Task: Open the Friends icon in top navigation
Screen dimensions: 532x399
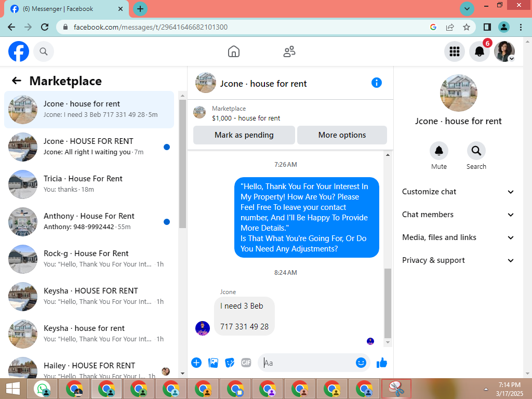Action: pos(289,51)
